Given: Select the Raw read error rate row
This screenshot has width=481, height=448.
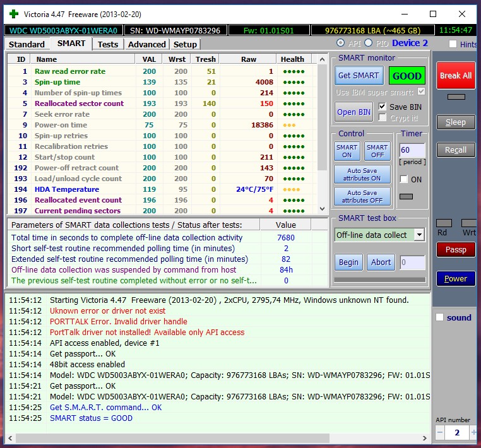Looking at the screenshot, I should (162, 71).
